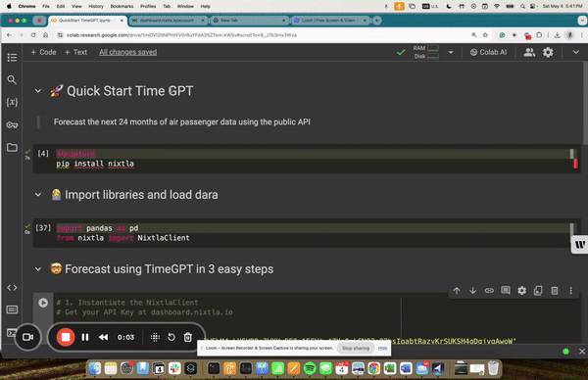Switch to the Loom tab
The width and height of the screenshot is (588, 380).
329,21
